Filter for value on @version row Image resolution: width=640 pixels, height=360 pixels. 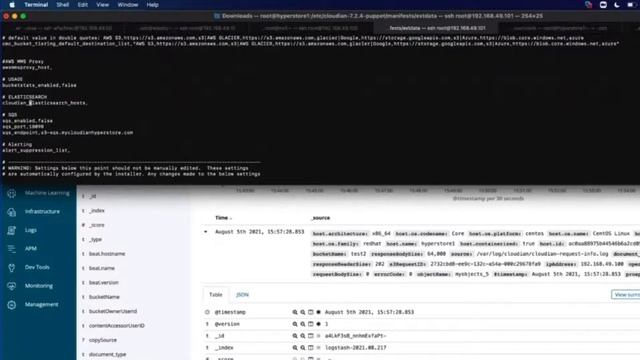(x=295, y=324)
